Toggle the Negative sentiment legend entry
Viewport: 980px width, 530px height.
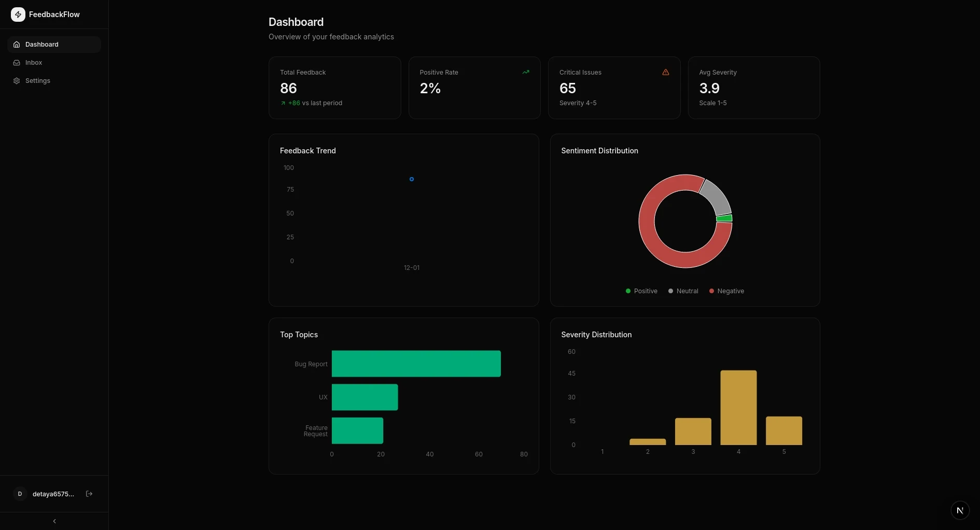point(726,291)
